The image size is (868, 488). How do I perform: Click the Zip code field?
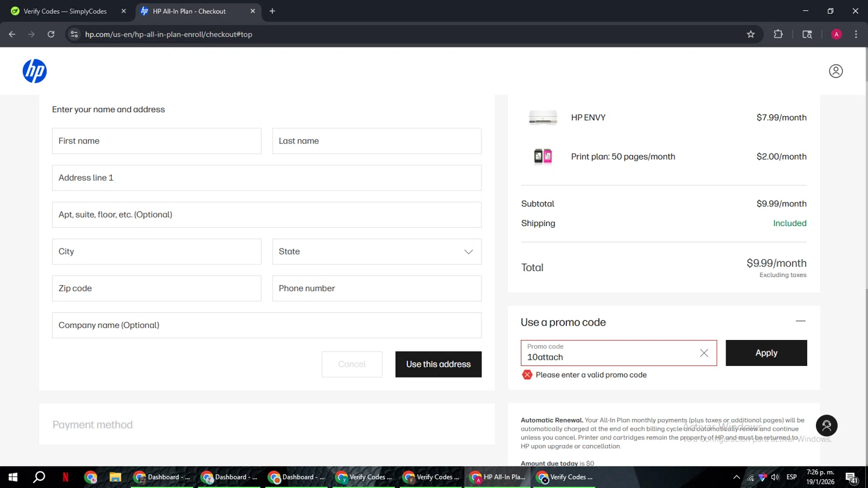click(156, 289)
